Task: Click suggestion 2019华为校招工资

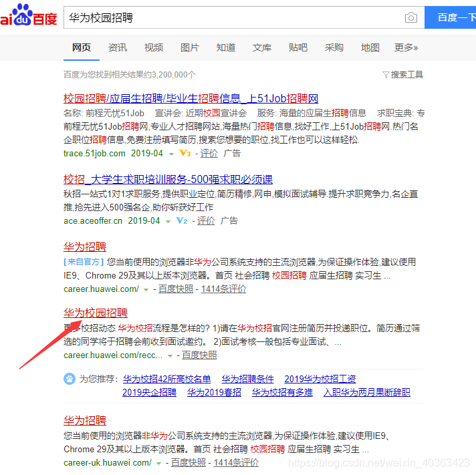Action: pos(320,379)
